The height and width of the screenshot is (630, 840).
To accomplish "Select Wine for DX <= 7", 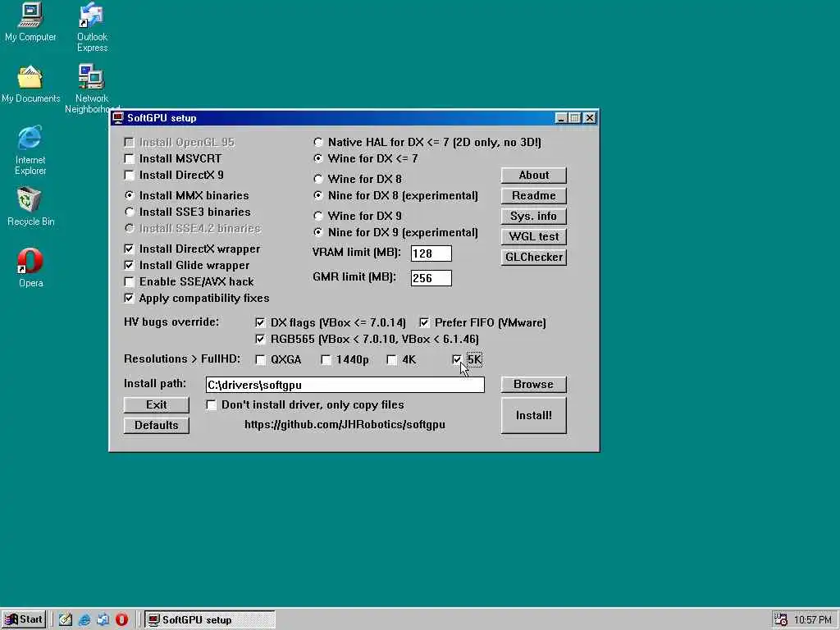I will point(318,158).
